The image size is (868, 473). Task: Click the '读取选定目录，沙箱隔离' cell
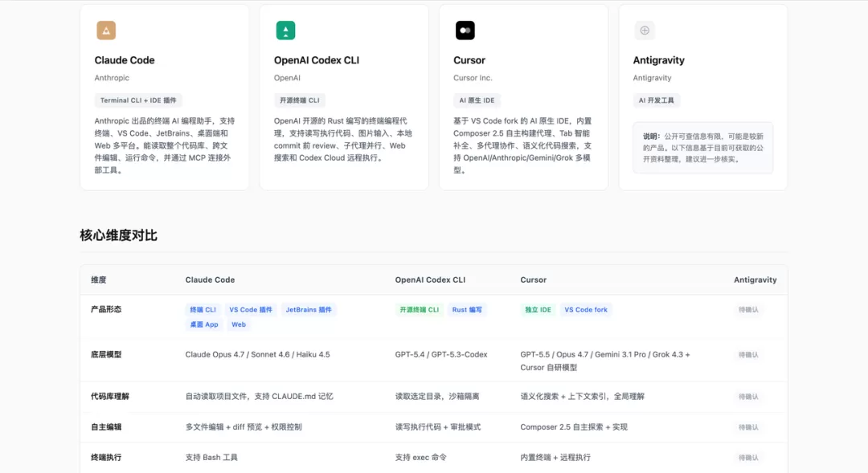point(437,397)
